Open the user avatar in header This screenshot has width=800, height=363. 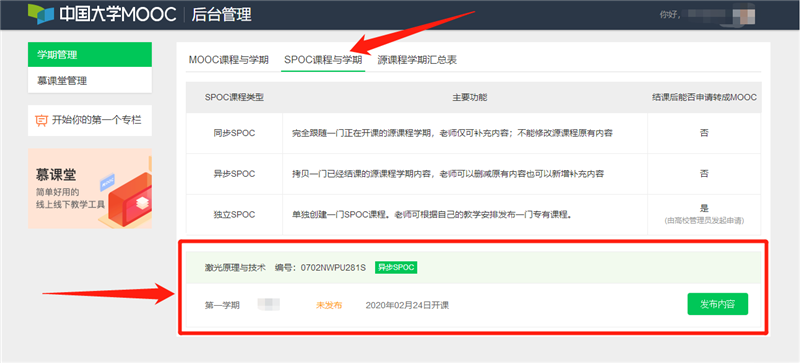(x=744, y=14)
